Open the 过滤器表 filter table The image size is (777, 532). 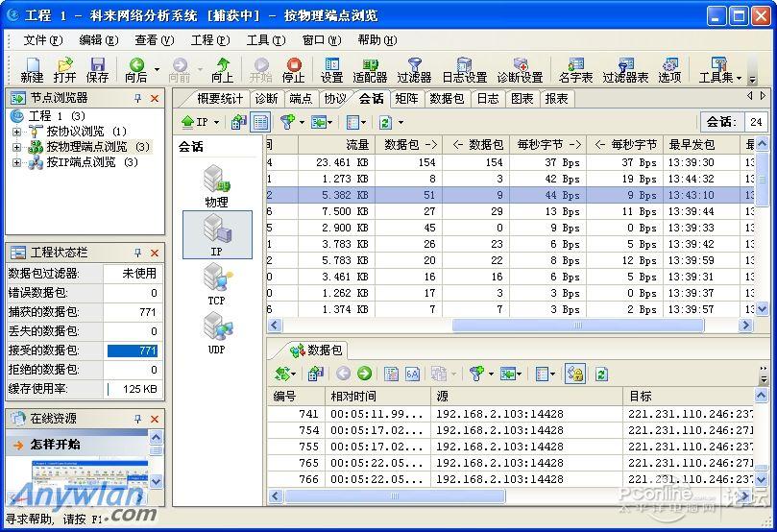pyautogui.click(x=625, y=70)
